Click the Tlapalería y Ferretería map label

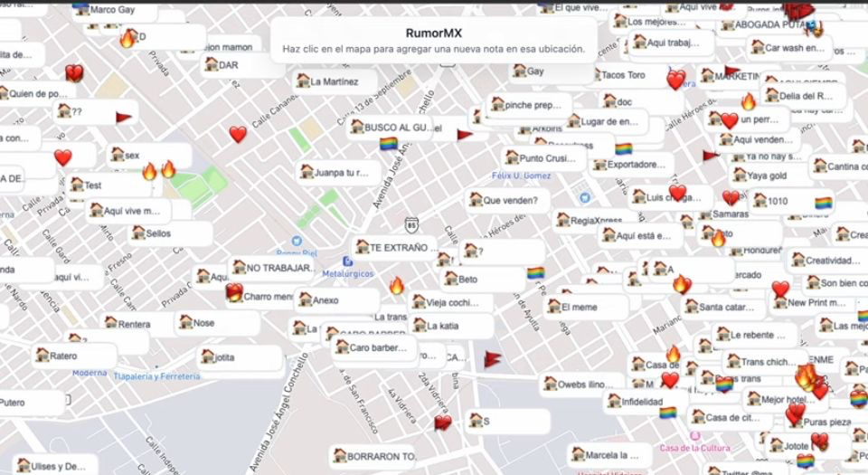point(156,376)
